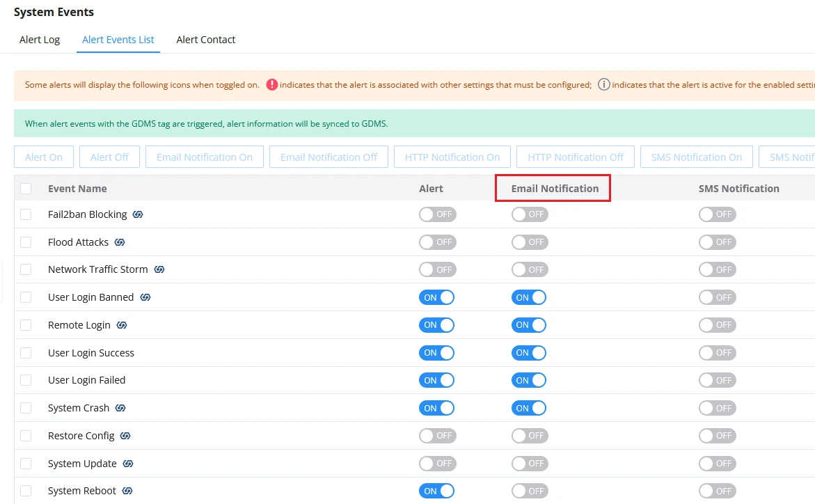Disable Alert toggle for System Reboot
Image resolution: width=815 pixels, height=504 pixels.
point(436,491)
